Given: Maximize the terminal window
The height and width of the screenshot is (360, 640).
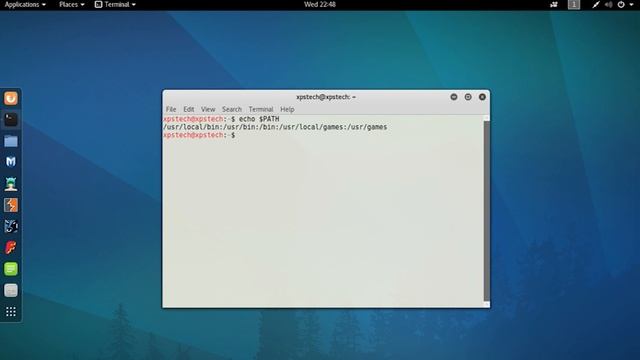Looking at the screenshot, I should [468, 97].
